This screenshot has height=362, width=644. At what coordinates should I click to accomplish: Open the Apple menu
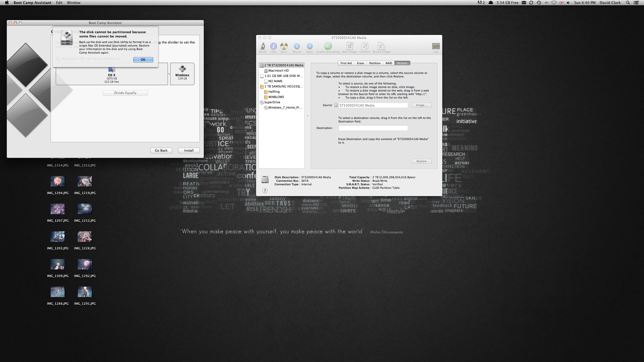point(7,3)
